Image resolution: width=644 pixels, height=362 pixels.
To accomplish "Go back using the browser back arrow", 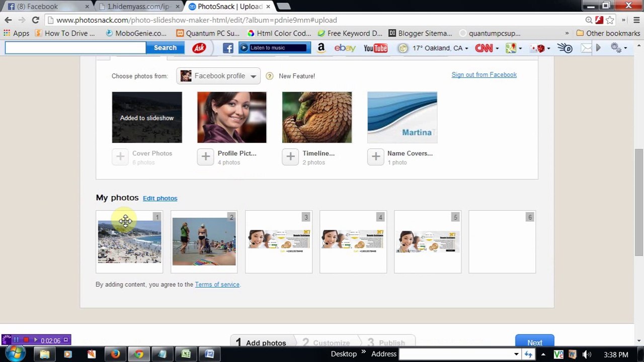I will click(x=8, y=20).
